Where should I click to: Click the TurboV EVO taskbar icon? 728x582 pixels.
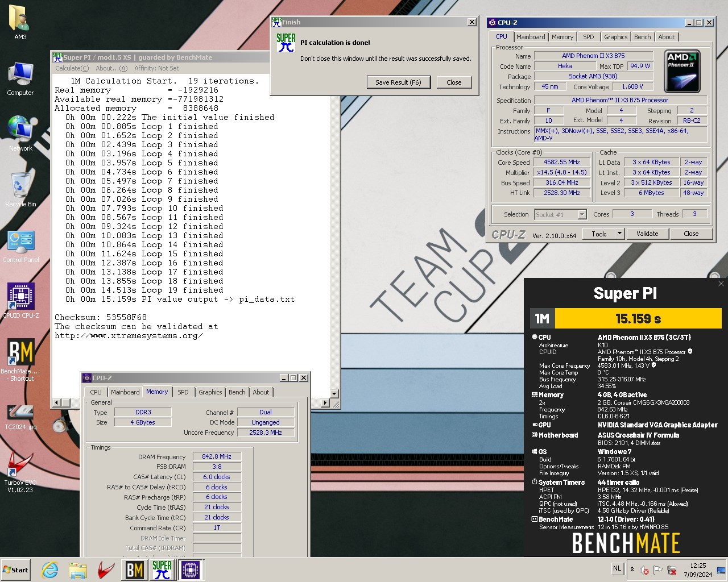click(x=106, y=569)
